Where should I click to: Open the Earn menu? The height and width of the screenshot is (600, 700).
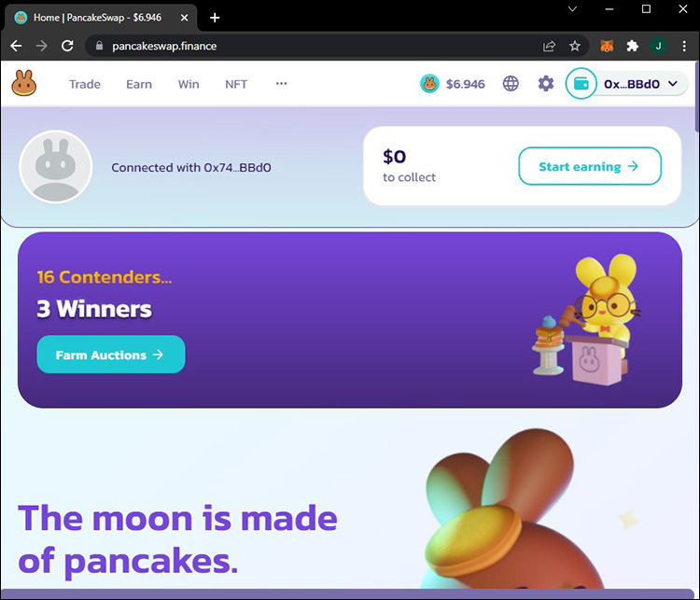point(139,84)
